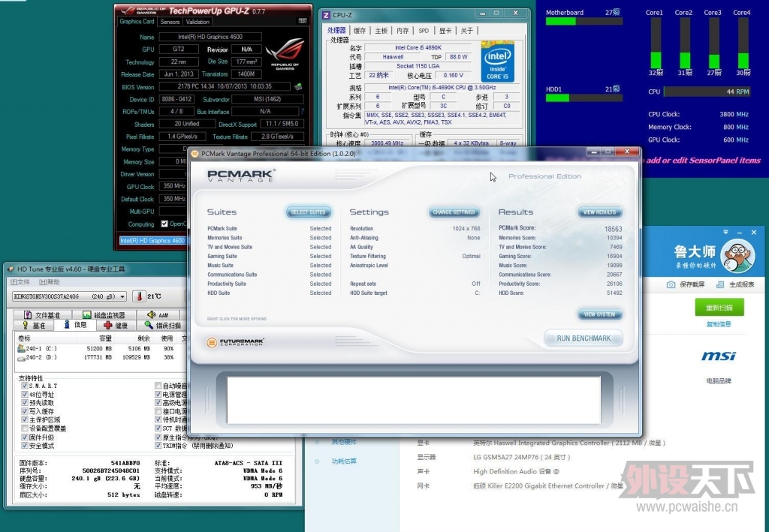
Task: Toggle the 固件升级 checkbox
Action: click(x=24, y=437)
